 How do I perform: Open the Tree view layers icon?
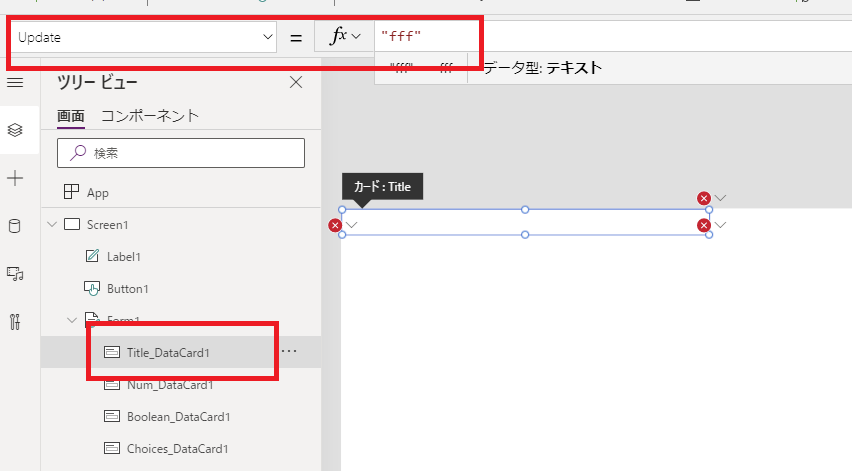[x=15, y=130]
